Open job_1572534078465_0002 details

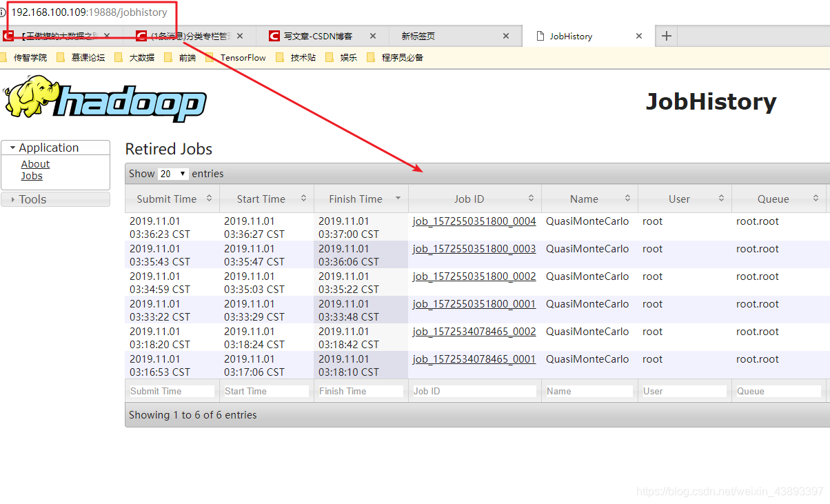click(x=474, y=332)
